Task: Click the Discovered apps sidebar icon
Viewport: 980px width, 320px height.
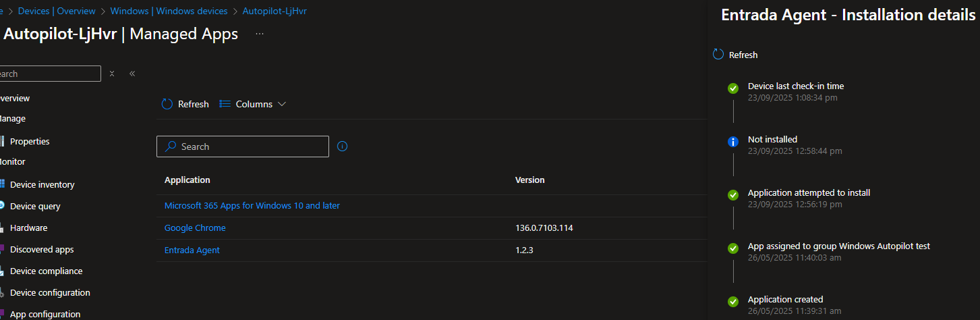Action: coord(2,249)
